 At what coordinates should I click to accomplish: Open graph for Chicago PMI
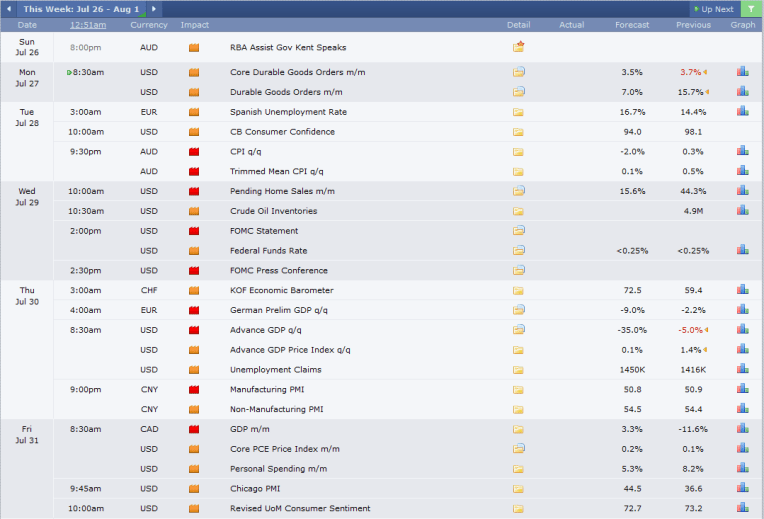click(743, 488)
